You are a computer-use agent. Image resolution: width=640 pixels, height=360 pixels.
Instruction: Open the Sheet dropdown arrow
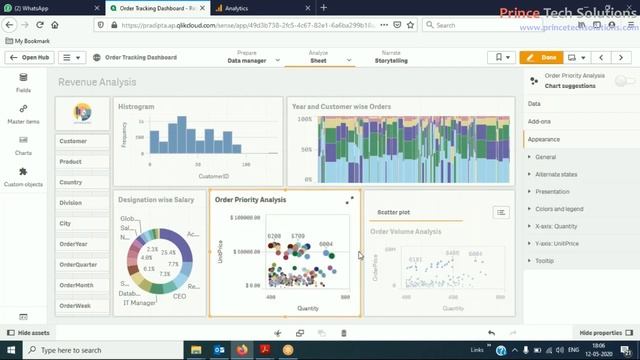click(x=349, y=60)
